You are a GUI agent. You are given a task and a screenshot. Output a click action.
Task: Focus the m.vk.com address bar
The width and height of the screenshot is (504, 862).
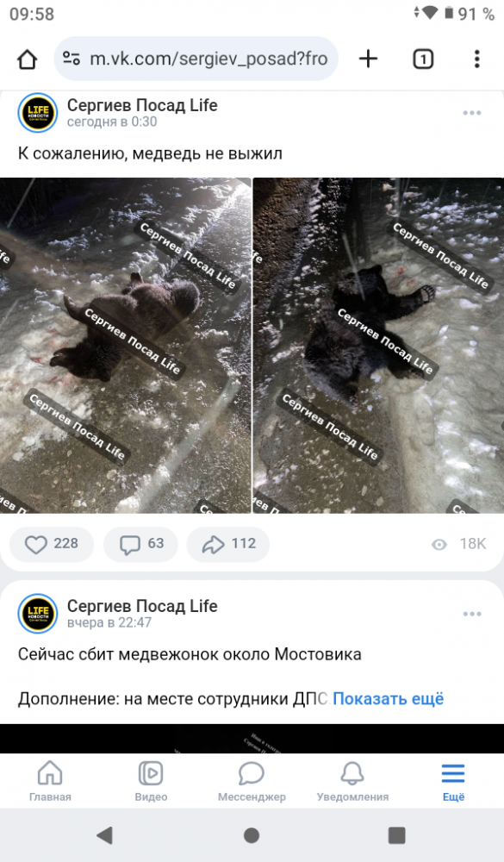(196, 59)
